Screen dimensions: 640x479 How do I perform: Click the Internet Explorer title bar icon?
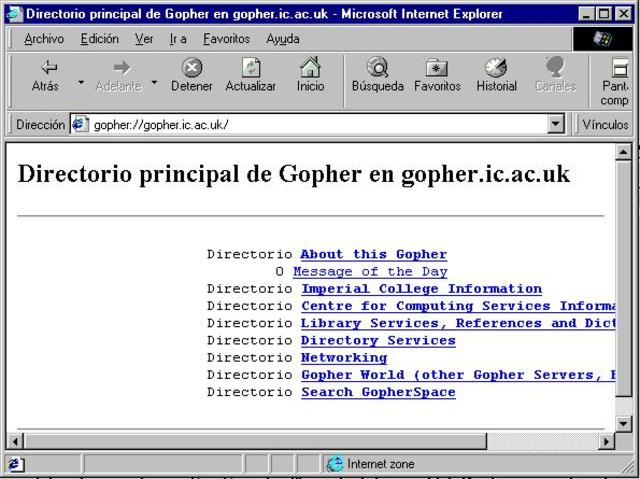pyautogui.click(x=15, y=14)
